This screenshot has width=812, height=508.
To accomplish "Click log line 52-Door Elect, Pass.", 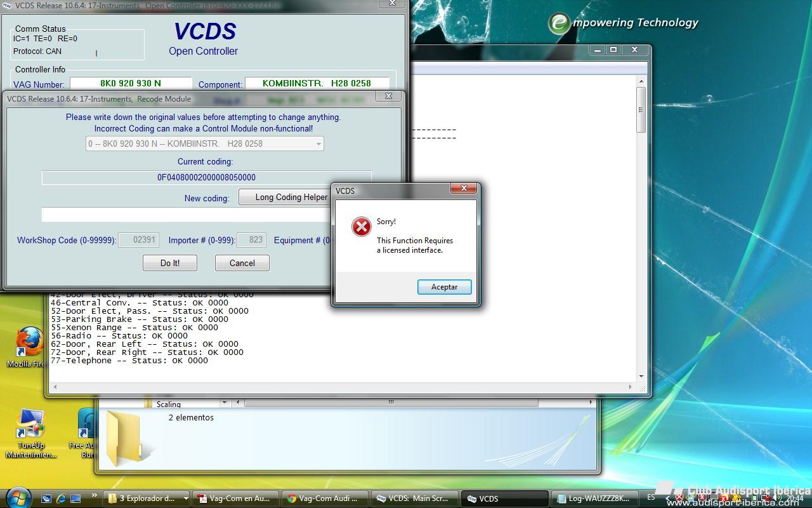I will (150, 311).
